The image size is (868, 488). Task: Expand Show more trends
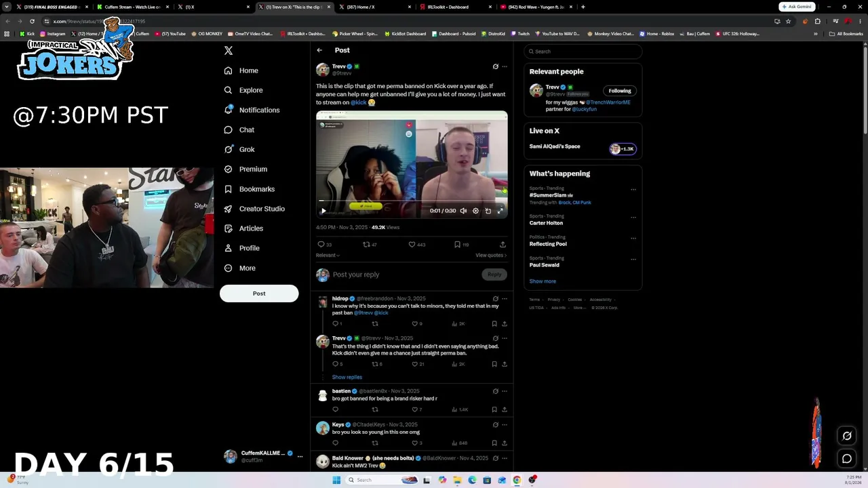(x=542, y=281)
